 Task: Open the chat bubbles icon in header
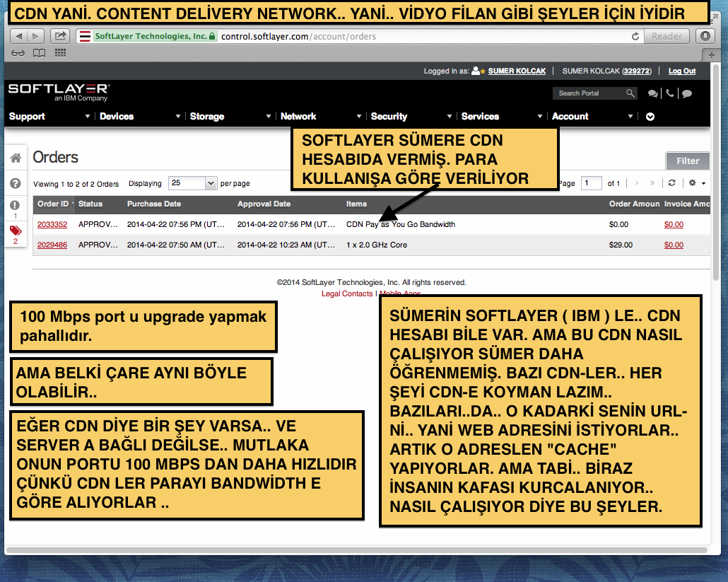[653, 93]
